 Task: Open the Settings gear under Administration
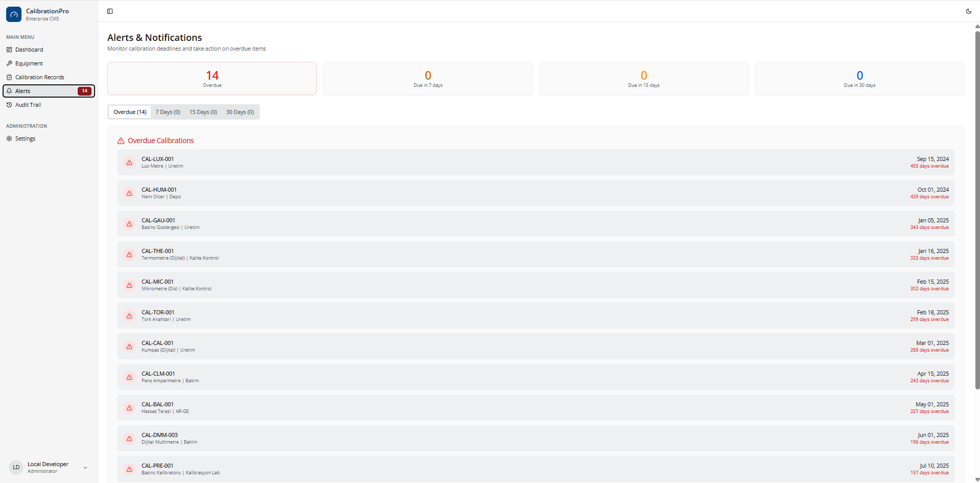(x=9, y=138)
